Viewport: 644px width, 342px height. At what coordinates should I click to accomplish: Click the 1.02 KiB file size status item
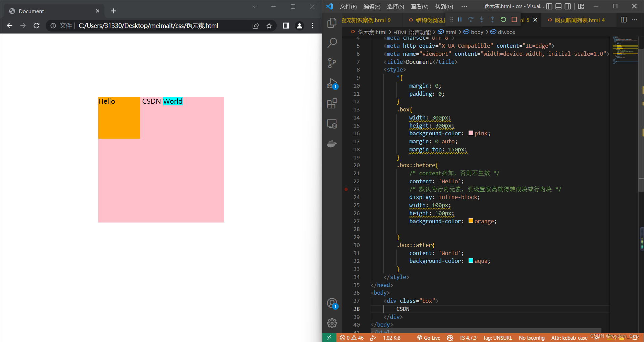pyautogui.click(x=391, y=338)
